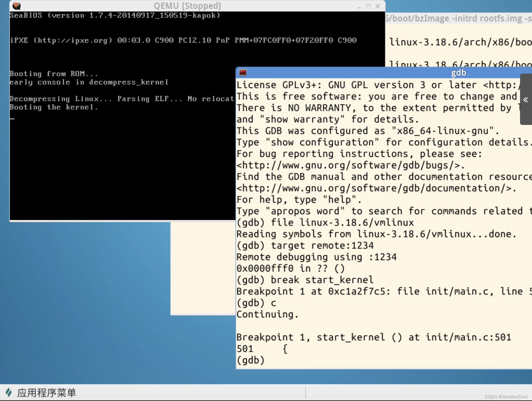Viewport: 532px width, 401px height.
Task: Click the '501 {' source line
Action: tap(262, 349)
